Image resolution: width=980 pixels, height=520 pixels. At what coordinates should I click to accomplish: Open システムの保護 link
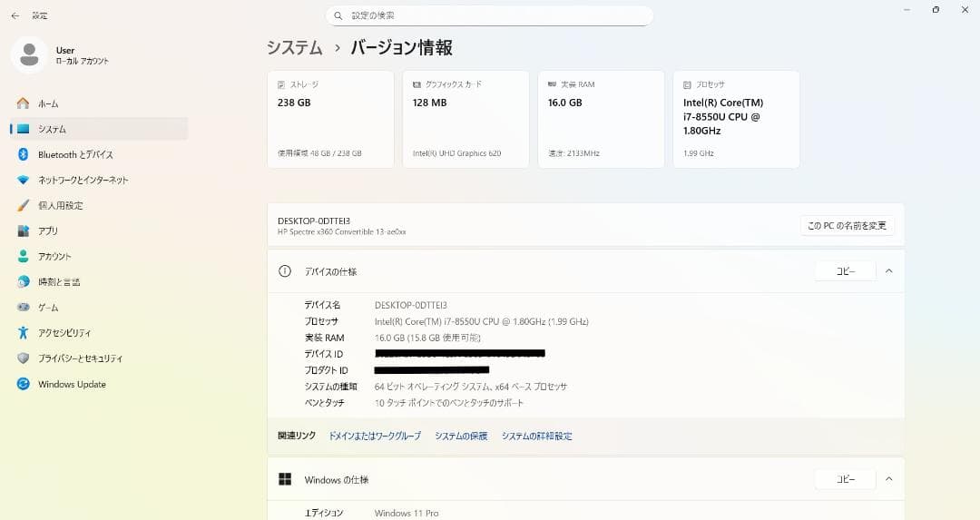(461, 437)
